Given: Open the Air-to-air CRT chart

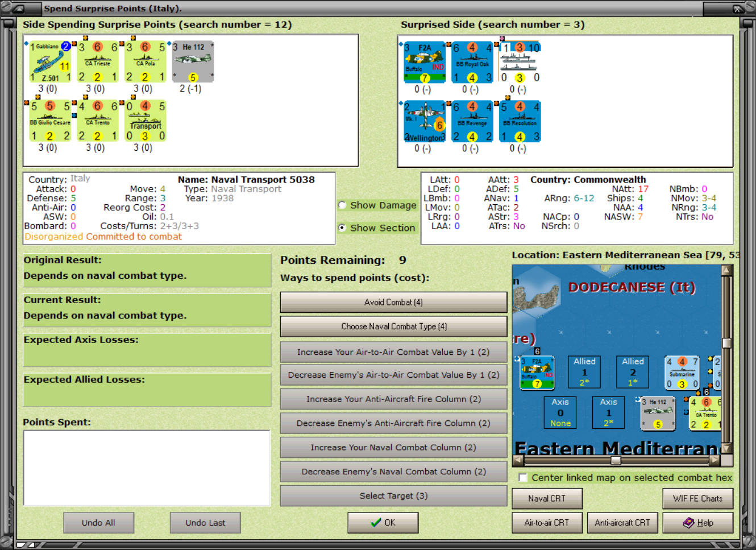Looking at the screenshot, I should pyautogui.click(x=547, y=523).
